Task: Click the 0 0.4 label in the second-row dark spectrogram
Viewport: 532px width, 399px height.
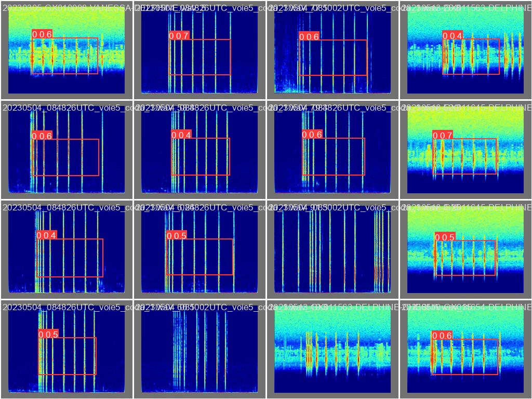Action: pos(181,135)
